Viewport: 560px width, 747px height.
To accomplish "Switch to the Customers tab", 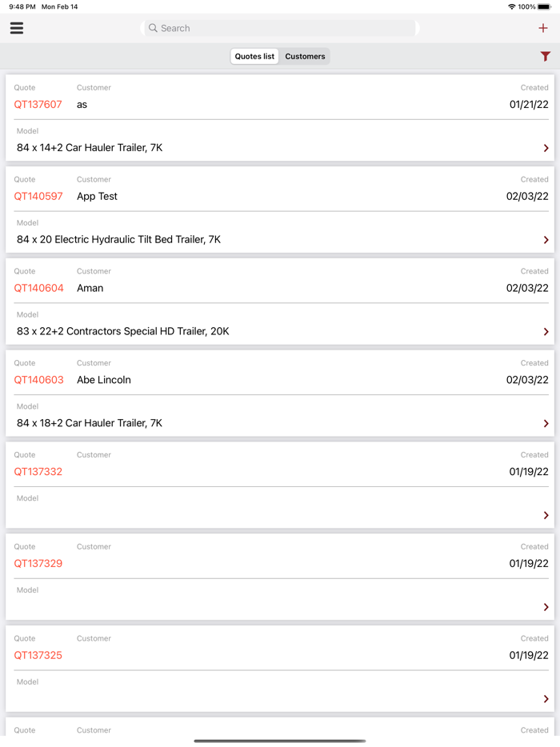I will click(305, 56).
